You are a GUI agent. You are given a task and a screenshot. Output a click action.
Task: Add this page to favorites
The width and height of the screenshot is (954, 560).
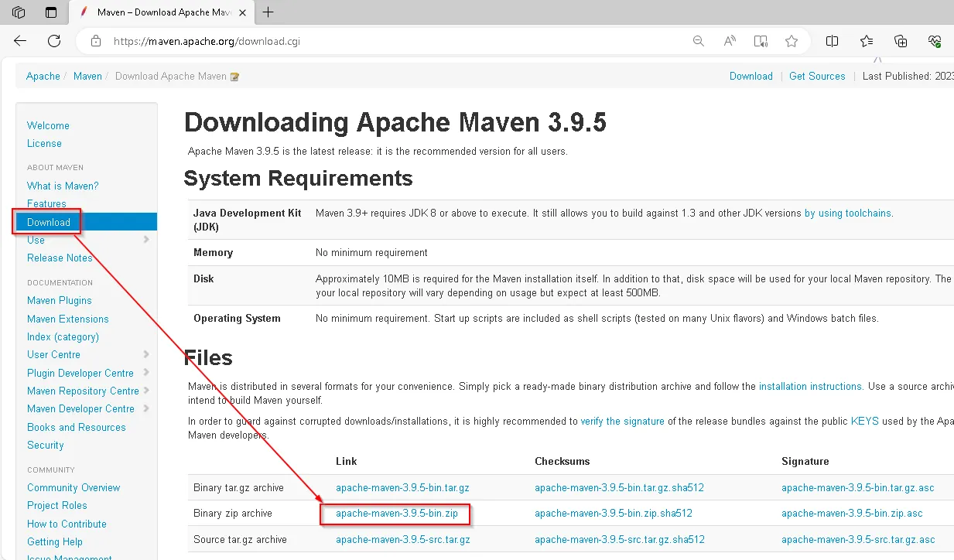(x=792, y=41)
